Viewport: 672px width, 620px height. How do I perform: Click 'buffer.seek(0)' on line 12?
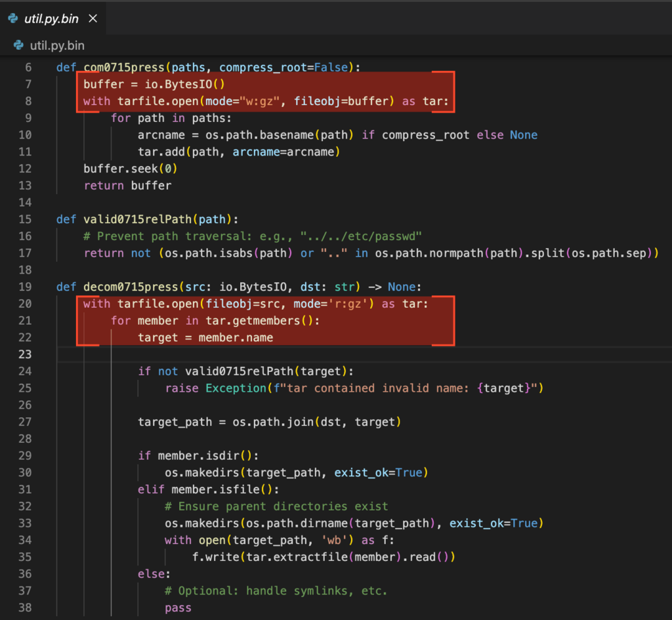[x=130, y=169]
